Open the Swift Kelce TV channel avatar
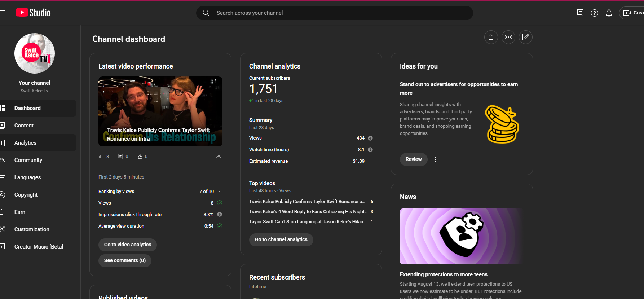 click(35, 53)
